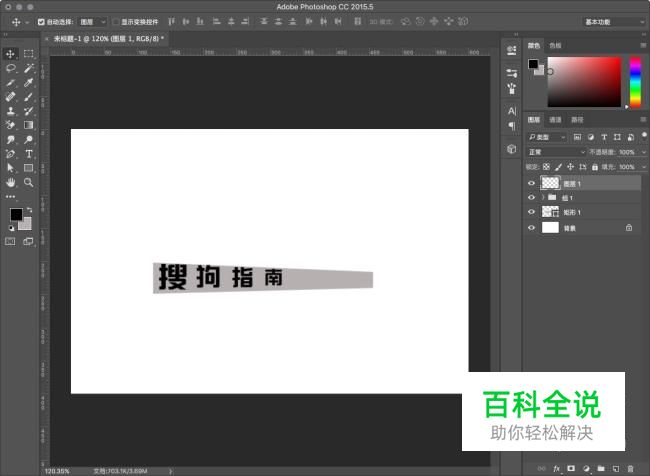The width and height of the screenshot is (650, 476).
Task: Select the Lasso tool
Action: (x=10, y=68)
